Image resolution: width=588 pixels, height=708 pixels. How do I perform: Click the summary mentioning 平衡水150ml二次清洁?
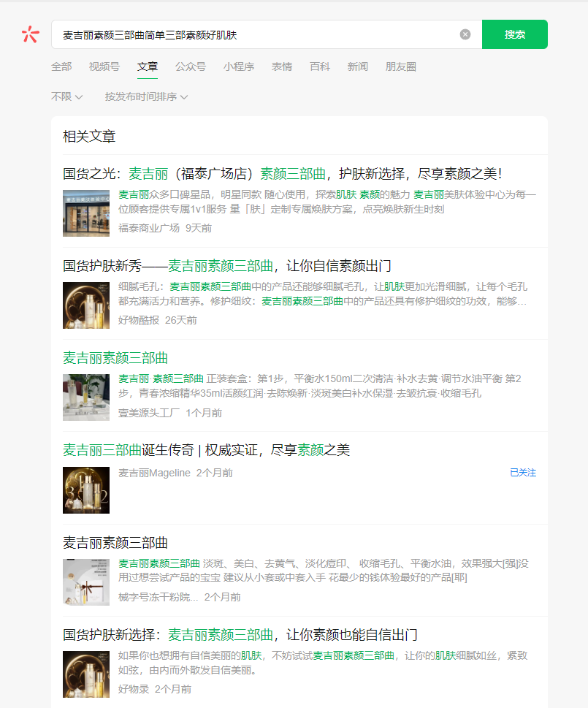click(320, 386)
